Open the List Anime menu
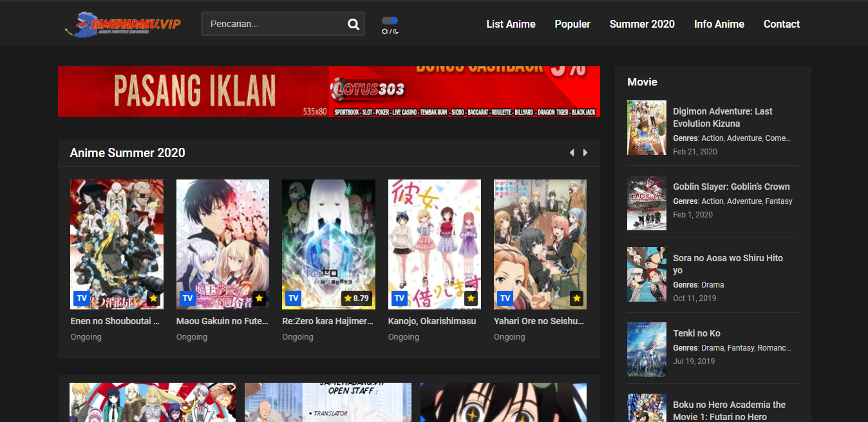 click(511, 24)
